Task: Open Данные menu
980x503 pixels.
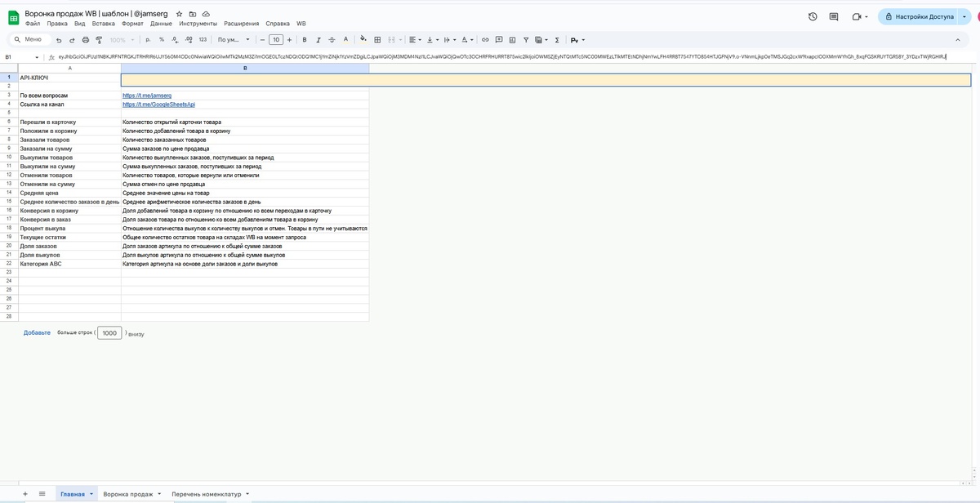Action: click(161, 24)
